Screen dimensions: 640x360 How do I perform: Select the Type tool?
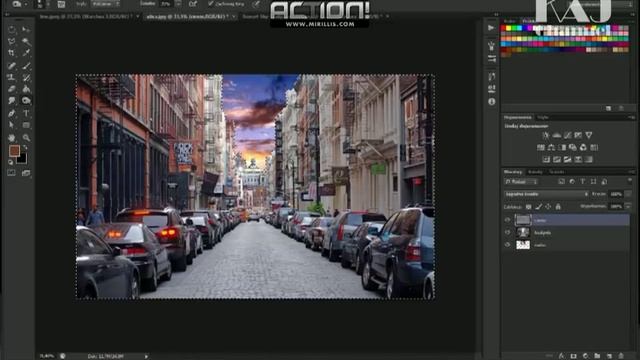(x=26, y=113)
